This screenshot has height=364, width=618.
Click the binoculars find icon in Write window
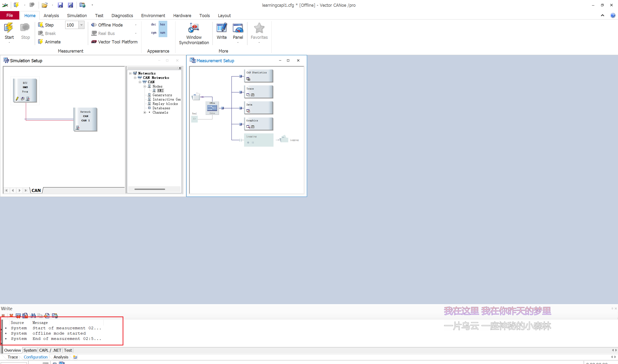33,316
